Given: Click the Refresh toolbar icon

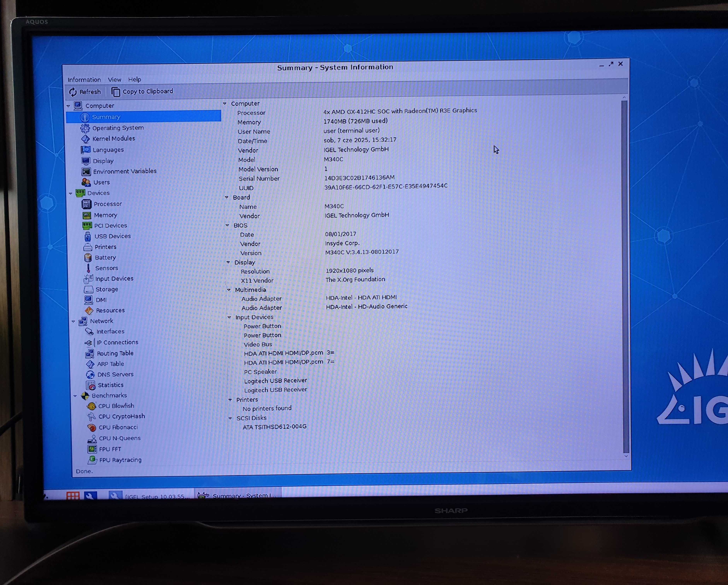Looking at the screenshot, I should (73, 92).
